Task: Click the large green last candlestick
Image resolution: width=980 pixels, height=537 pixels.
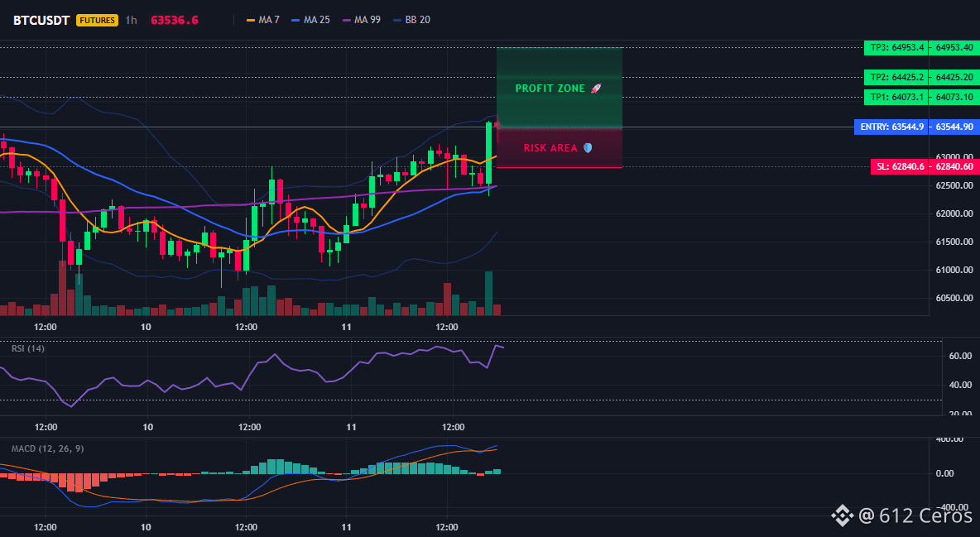Action: pos(488,153)
